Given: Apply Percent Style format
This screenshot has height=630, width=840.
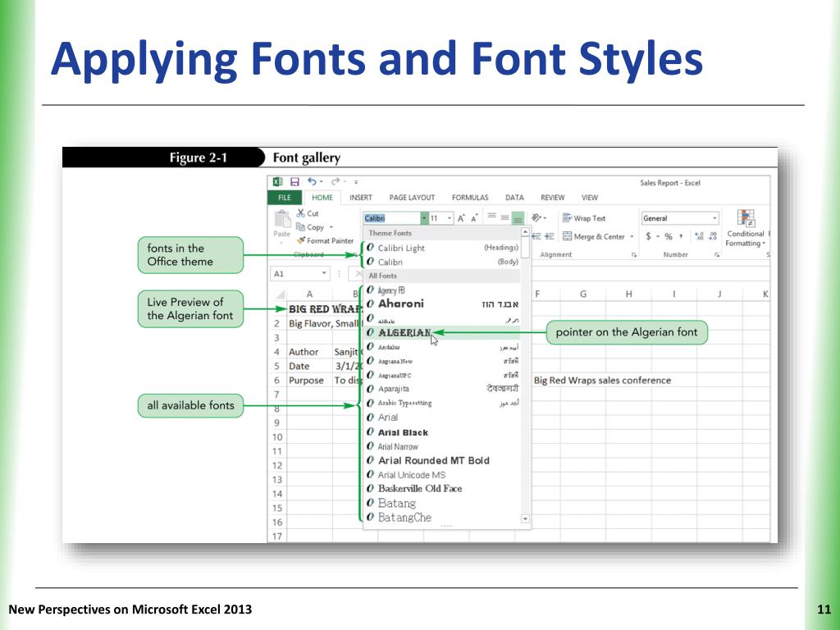Looking at the screenshot, I should tap(669, 236).
